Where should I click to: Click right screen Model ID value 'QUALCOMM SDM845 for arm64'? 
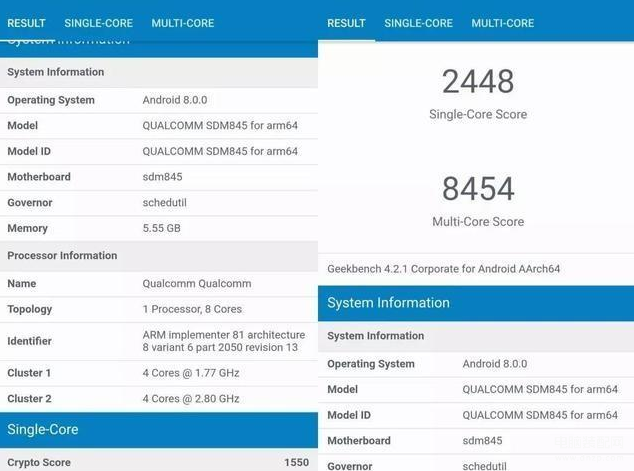pos(540,415)
